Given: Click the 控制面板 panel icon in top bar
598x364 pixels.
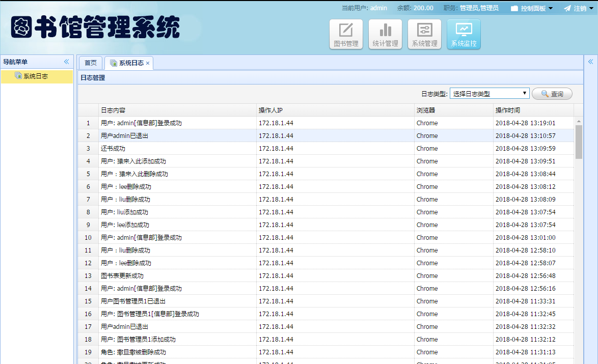Looking at the screenshot, I should [x=514, y=8].
